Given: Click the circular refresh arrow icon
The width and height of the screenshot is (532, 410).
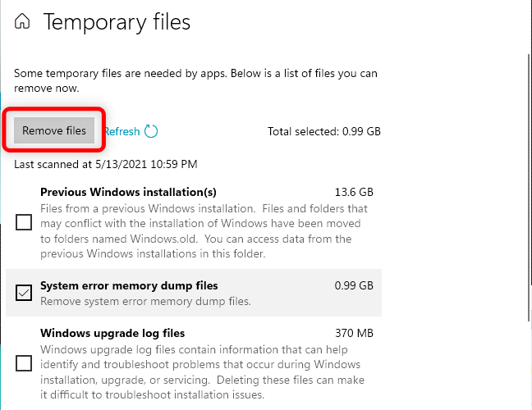Looking at the screenshot, I should pyautogui.click(x=151, y=131).
